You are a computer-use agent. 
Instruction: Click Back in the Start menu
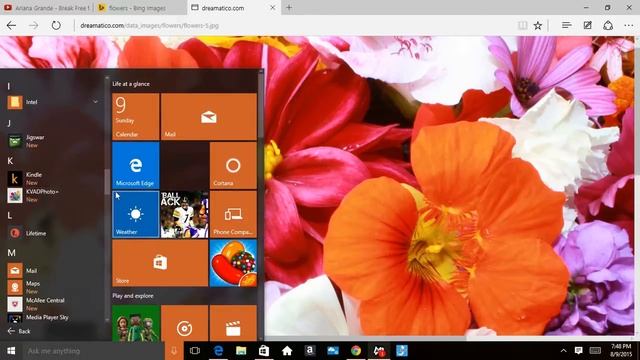(x=19, y=331)
